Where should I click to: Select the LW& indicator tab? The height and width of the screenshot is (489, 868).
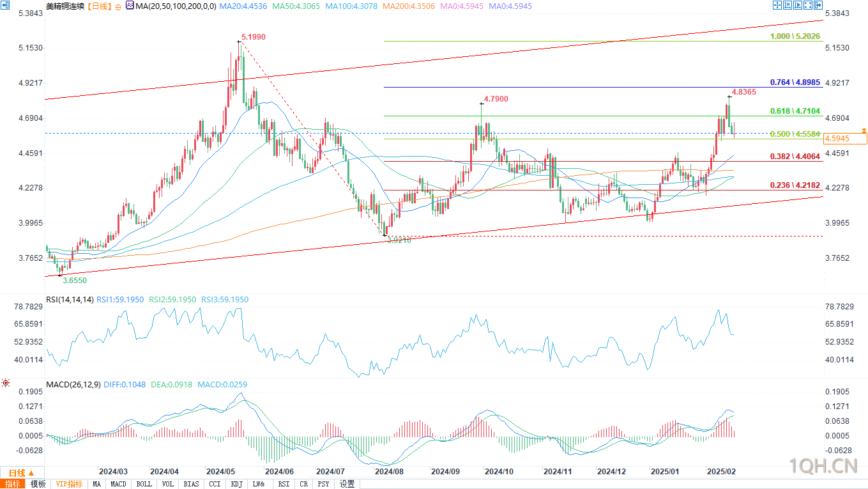pos(259,484)
